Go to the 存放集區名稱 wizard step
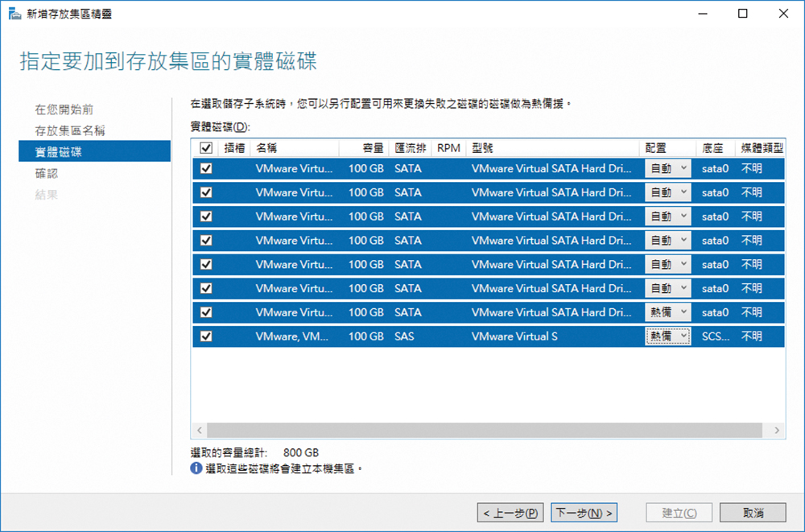The height and width of the screenshot is (532, 805). (70, 131)
